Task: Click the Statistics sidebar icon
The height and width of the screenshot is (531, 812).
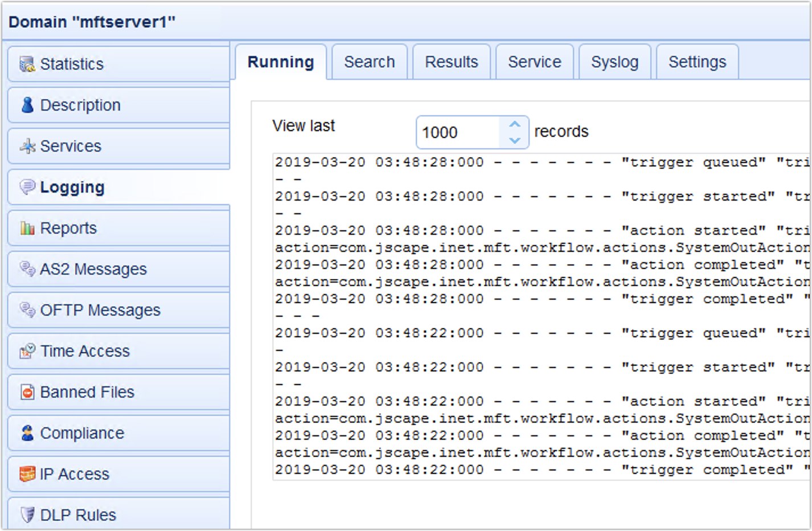Action: [x=27, y=64]
